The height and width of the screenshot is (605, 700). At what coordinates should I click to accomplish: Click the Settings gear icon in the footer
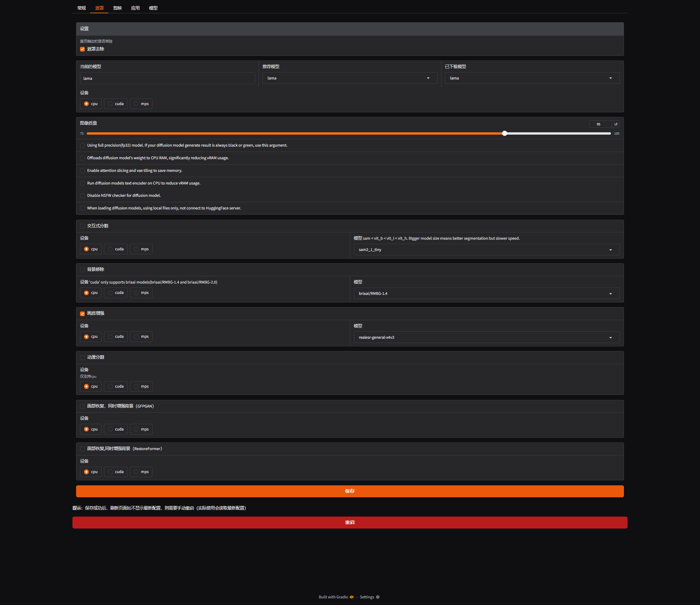378,597
